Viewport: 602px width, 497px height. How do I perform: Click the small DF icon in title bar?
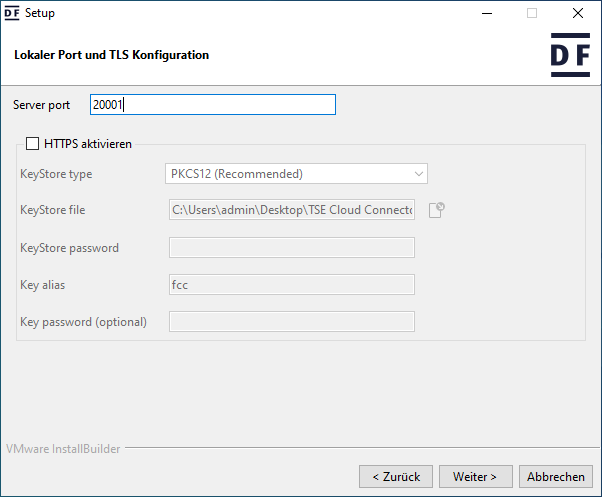coord(13,14)
